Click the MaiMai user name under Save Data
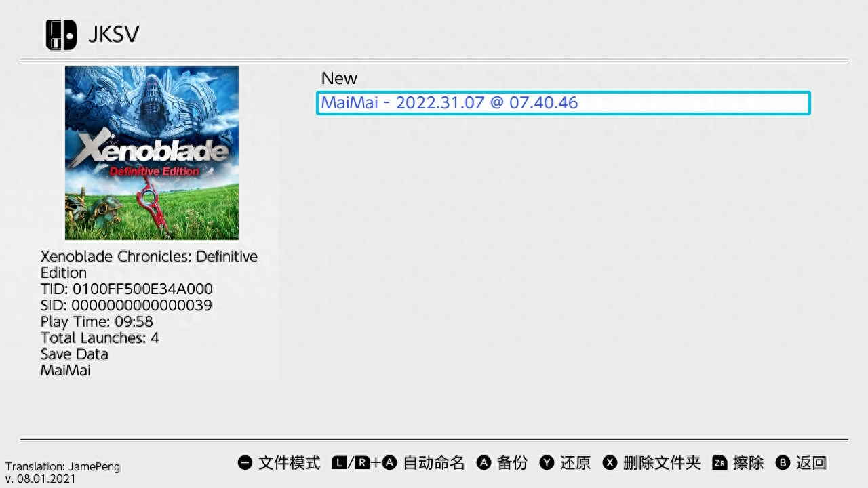Image resolution: width=868 pixels, height=488 pixels. click(x=66, y=370)
